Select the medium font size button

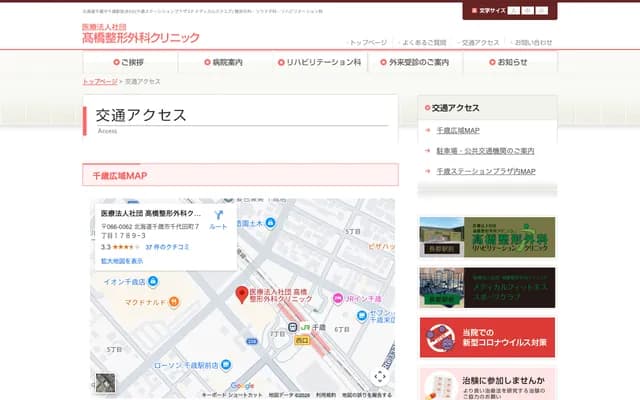tap(528, 10)
